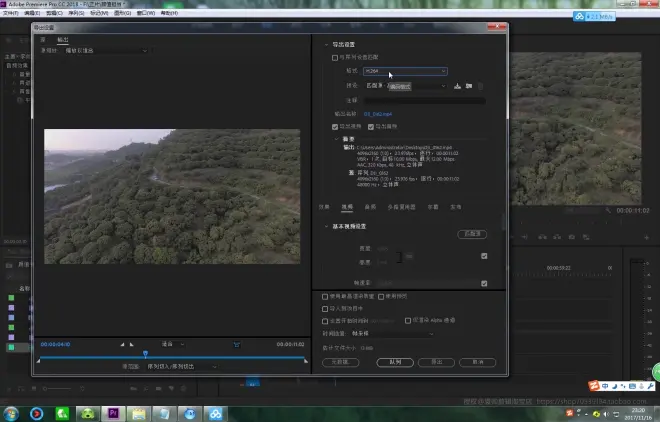The height and width of the screenshot is (422, 660).
Task: Open the 源缩放 dropdown
Action: click(x=106, y=50)
